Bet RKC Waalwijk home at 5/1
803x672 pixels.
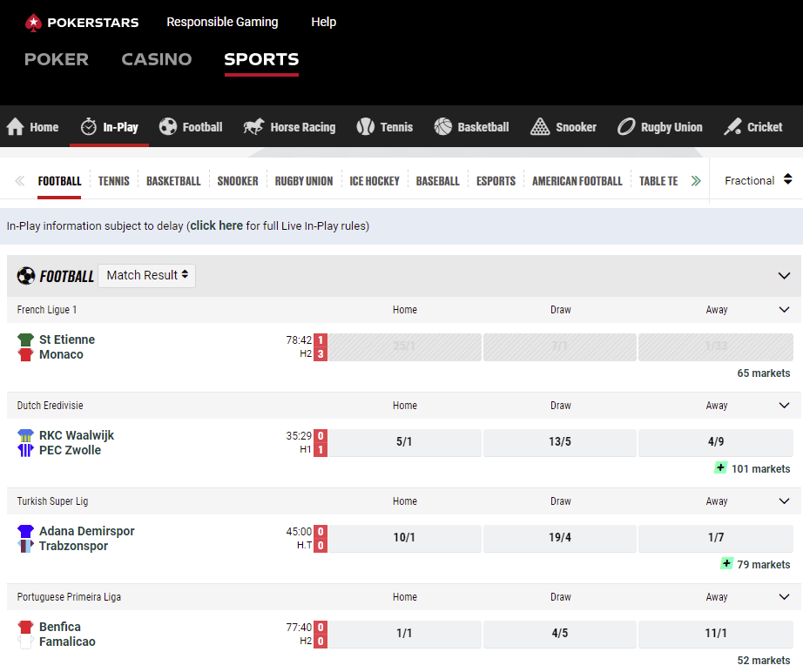click(405, 441)
